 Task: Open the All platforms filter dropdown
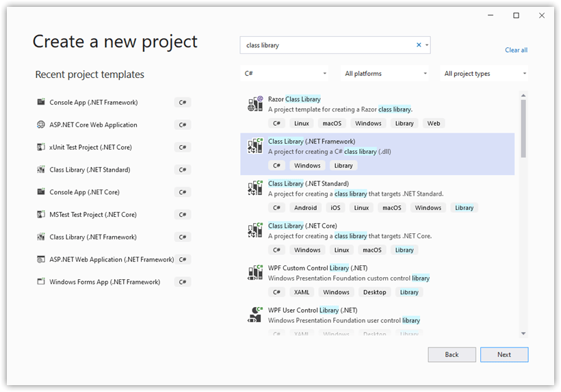point(385,73)
